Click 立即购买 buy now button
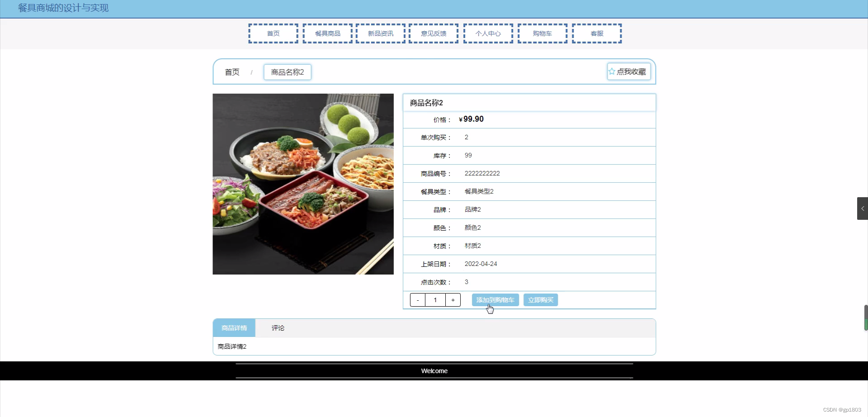The width and height of the screenshot is (868, 417). tap(541, 299)
